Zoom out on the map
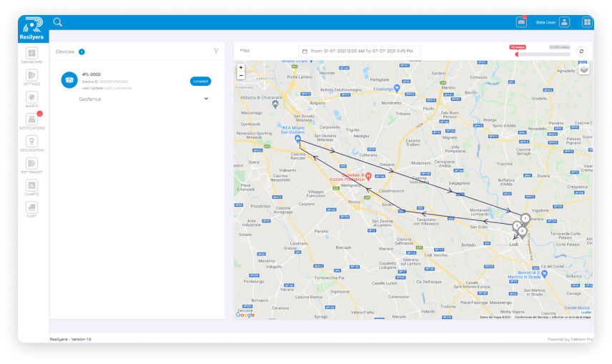This screenshot has width=612, height=364. (241, 76)
